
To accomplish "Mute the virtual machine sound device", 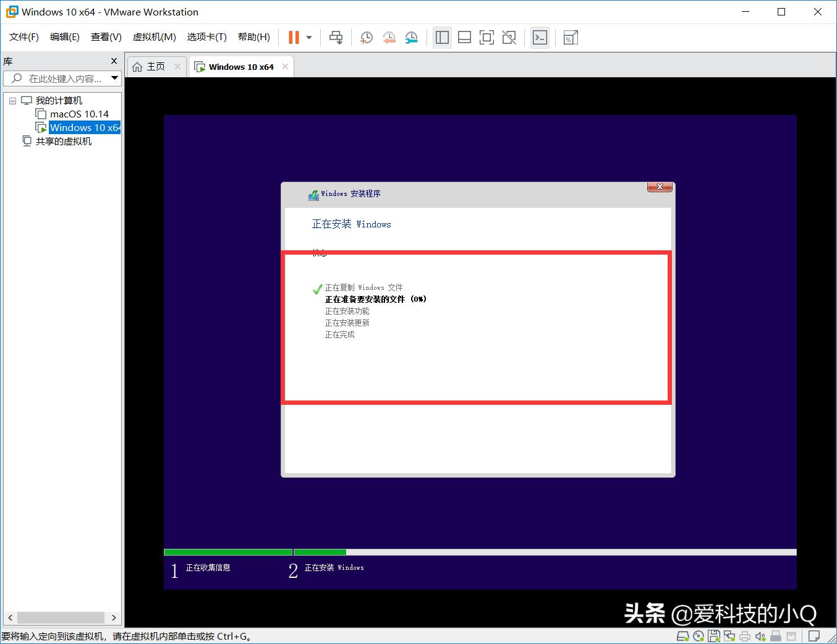I will tap(760, 636).
